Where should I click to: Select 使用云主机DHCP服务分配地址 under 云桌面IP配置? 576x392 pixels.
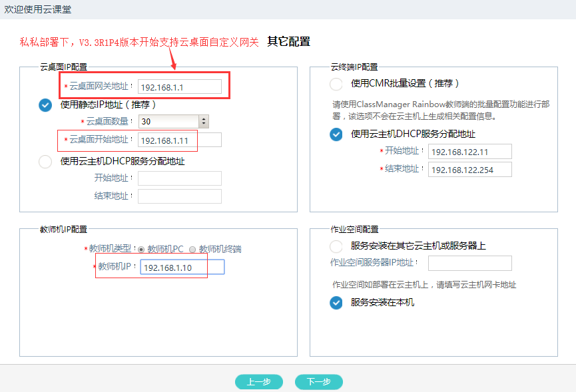[x=45, y=161]
